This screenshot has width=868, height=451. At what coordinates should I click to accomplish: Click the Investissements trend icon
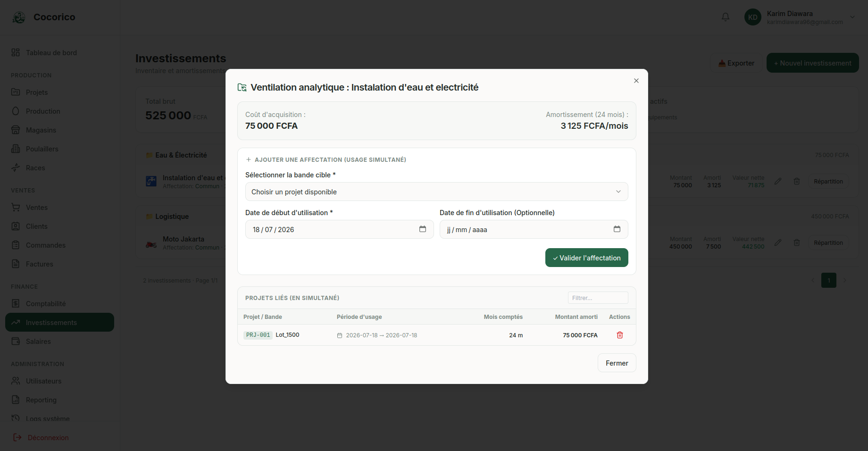coord(16,322)
